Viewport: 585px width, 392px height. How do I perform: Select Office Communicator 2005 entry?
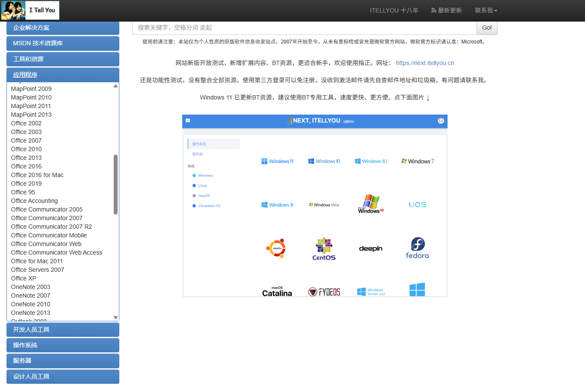[x=47, y=209]
